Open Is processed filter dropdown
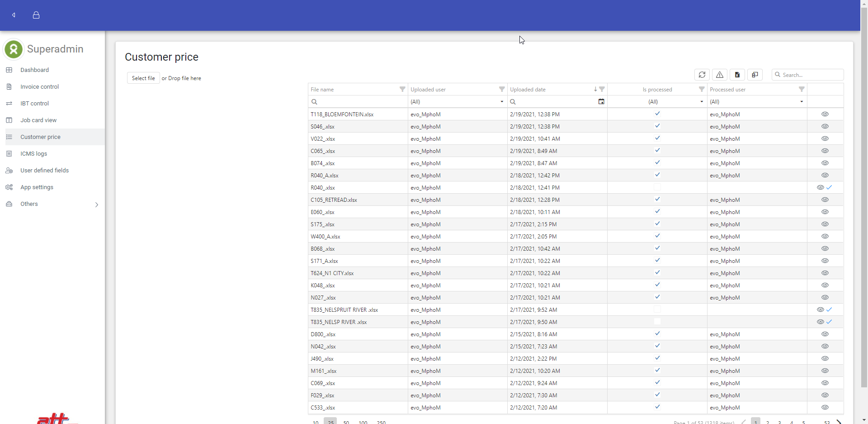The width and height of the screenshot is (868, 424). [701, 102]
